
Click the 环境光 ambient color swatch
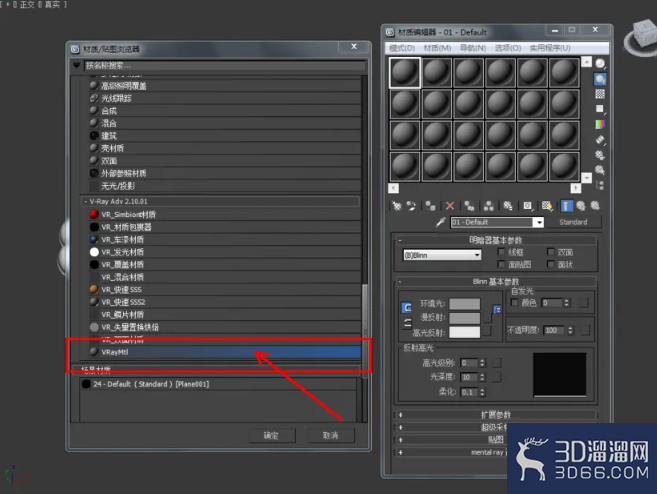[465, 303]
